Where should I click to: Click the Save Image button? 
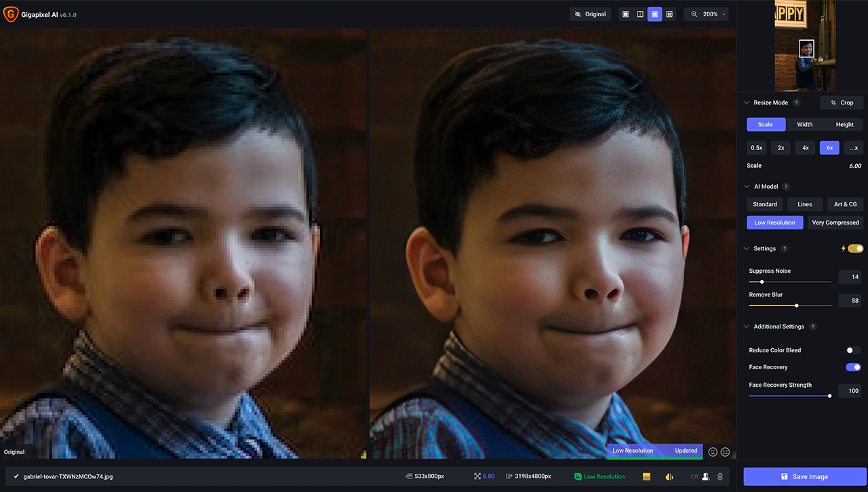pos(804,476)
